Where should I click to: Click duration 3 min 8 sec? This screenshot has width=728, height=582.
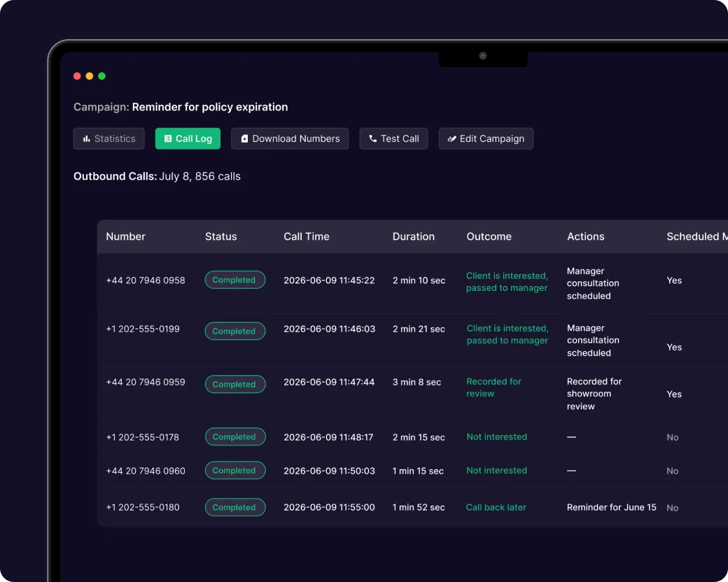(416, 382)
